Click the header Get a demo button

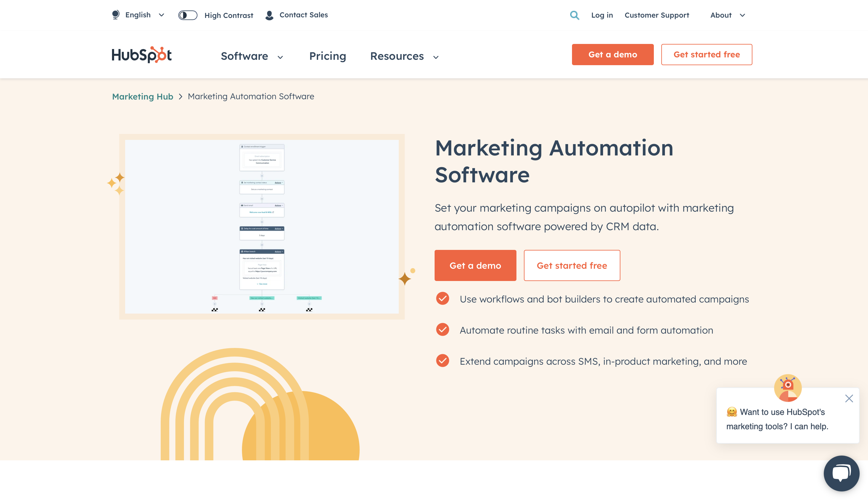click(x=613, y=54)
